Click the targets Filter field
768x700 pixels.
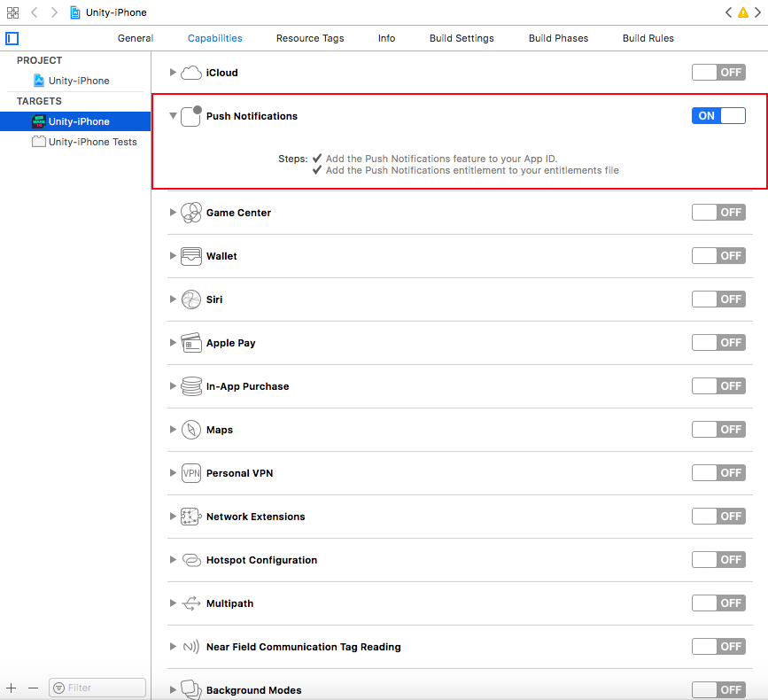97,688
